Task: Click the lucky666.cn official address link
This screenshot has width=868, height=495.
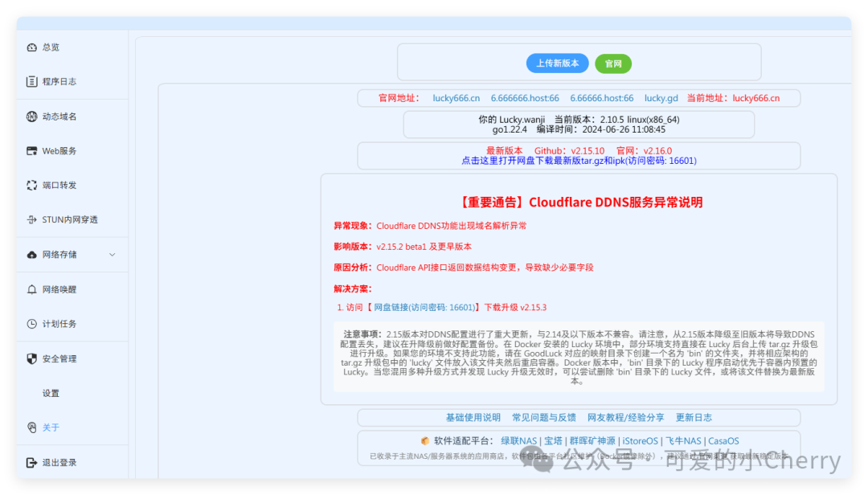Action: [x=456, y=98]
